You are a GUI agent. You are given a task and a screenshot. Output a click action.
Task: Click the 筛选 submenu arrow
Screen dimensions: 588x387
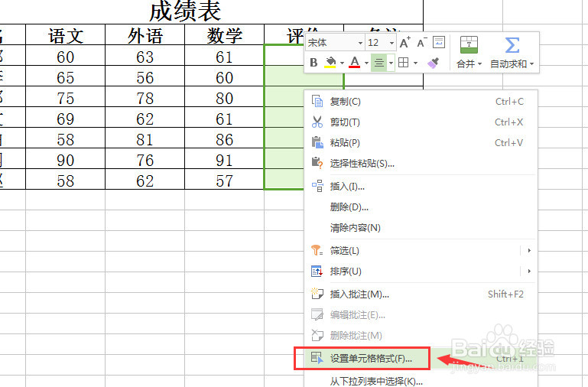[529, 251]
